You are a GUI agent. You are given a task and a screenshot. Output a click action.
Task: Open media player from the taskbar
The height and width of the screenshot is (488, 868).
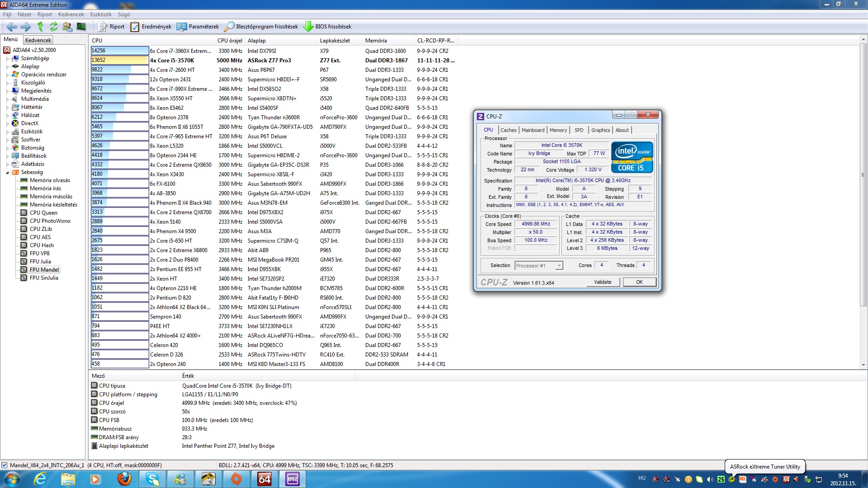pyautogui.click(x=96, y=479)
